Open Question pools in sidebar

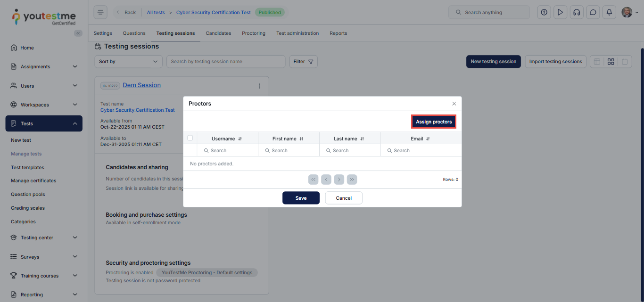point(28,194)
